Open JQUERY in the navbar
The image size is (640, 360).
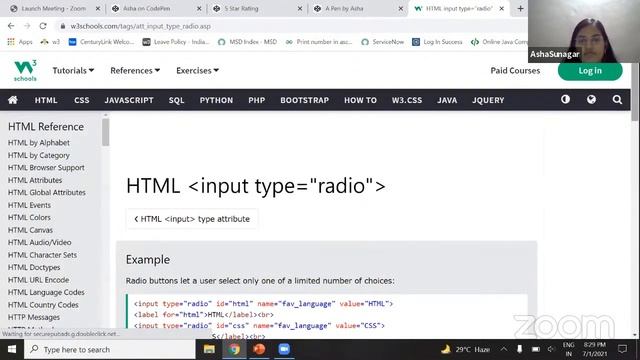488,100
